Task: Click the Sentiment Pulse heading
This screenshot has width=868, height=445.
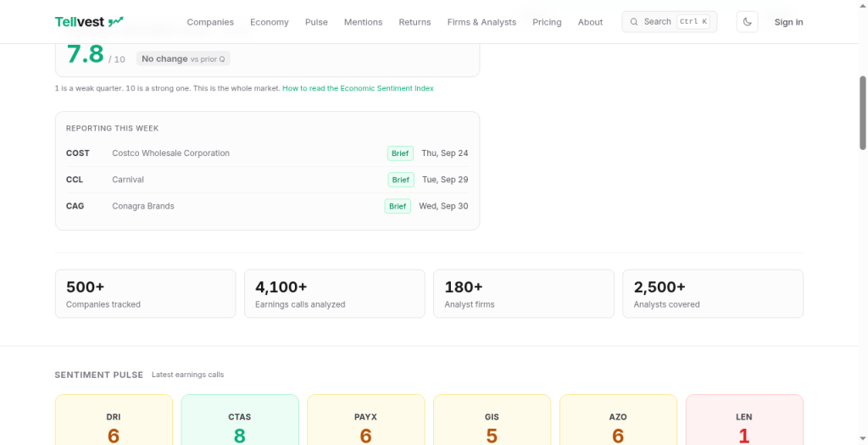Action: tap(99, 375)
